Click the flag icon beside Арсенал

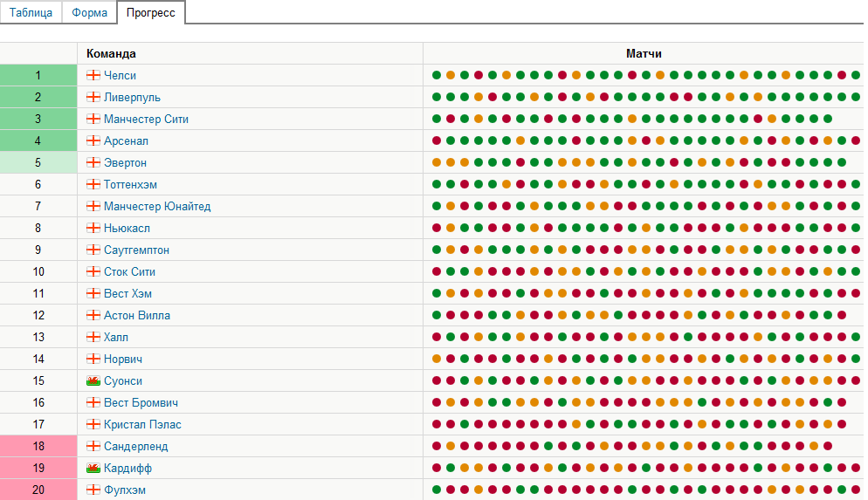[93, 140]
